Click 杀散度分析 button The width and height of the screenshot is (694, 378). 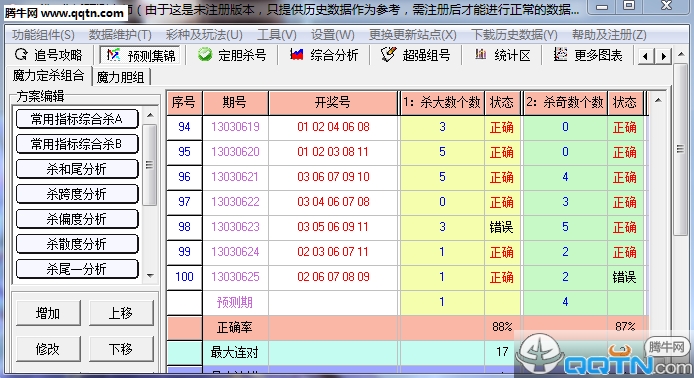pos(77,244)
